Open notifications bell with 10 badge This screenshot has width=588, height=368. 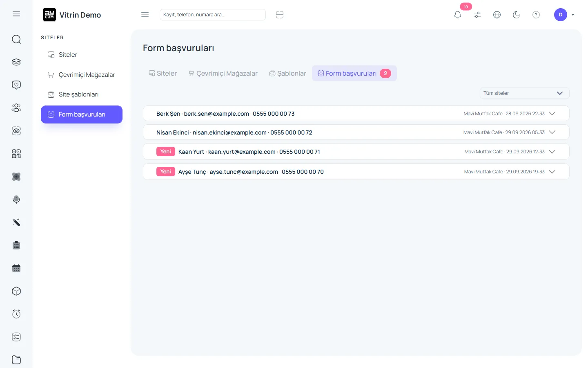point(458,15)
